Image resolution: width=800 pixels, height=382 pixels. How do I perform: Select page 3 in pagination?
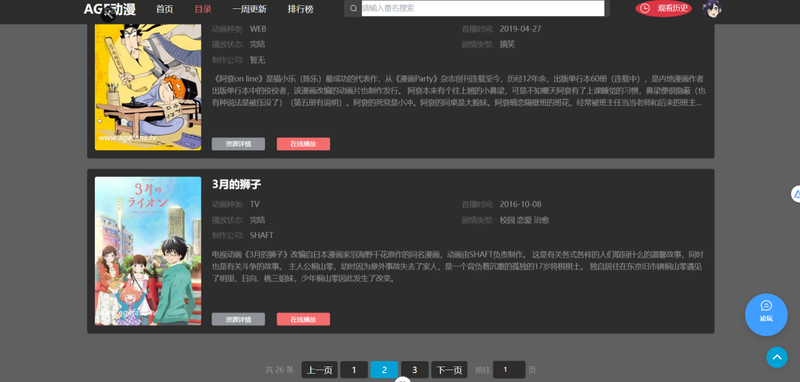pos(415,370)
